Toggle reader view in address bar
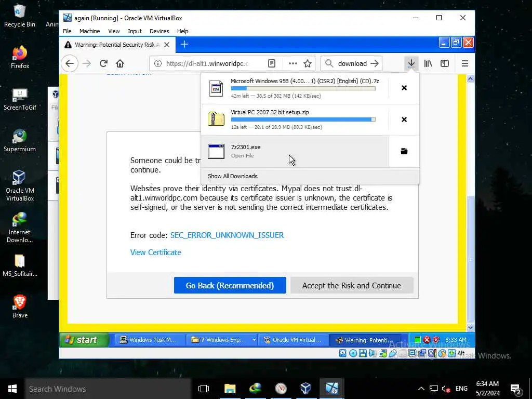The width and height of the screenshot is (532, 399). coord(271,63)
